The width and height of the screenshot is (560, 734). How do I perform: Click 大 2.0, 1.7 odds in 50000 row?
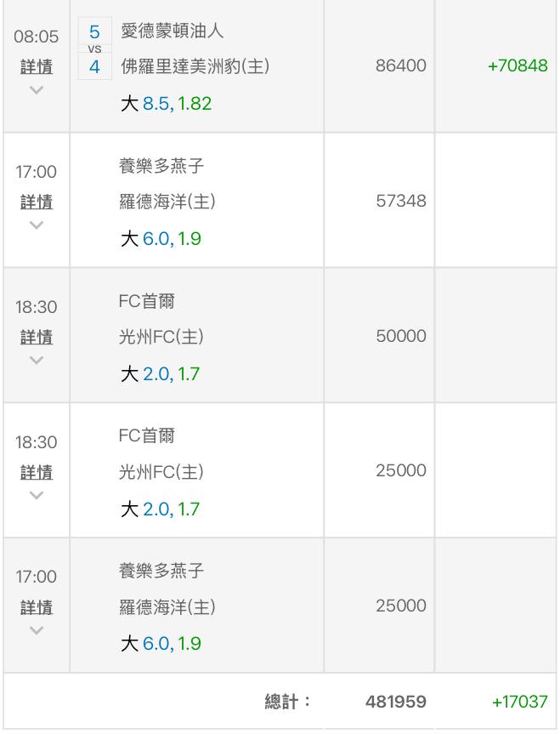point(160,374)
